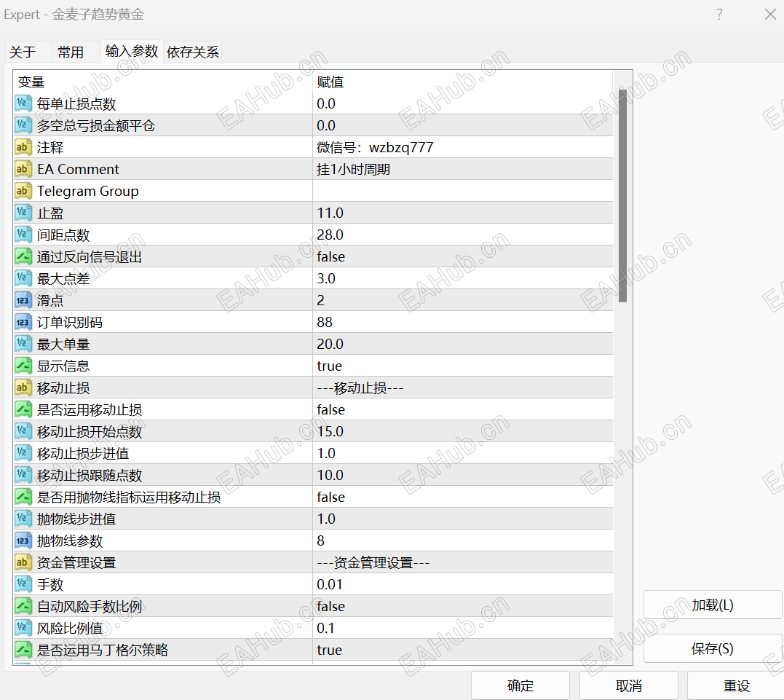Click the ab icon beside EA Comment
Screen dimensions: 784x700
[x=23, y=169]
